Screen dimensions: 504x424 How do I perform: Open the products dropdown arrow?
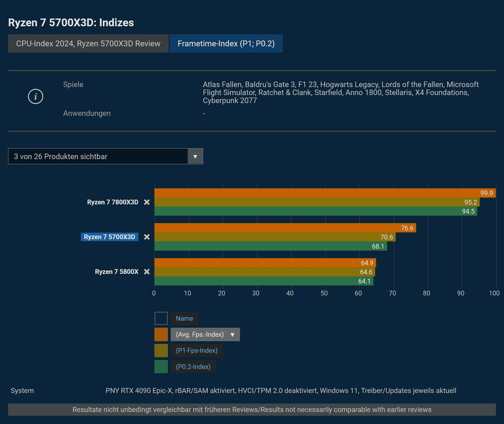point(195,156)
